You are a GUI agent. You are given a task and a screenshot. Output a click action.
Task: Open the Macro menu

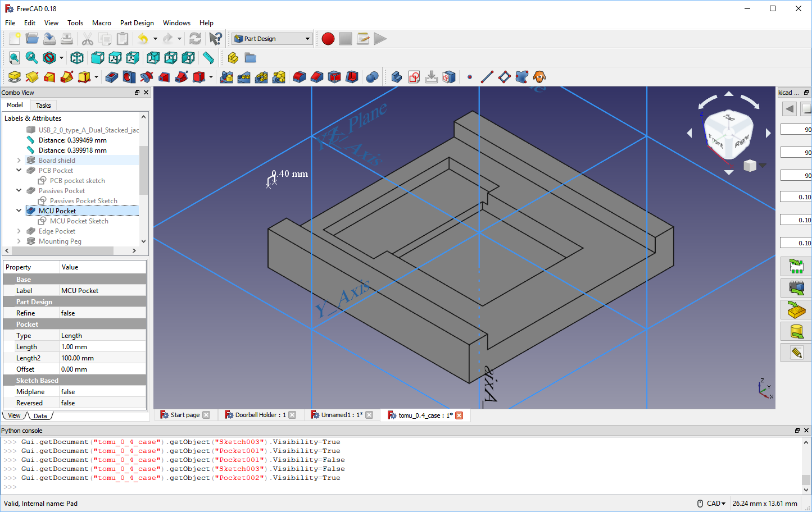coord(101,23)
